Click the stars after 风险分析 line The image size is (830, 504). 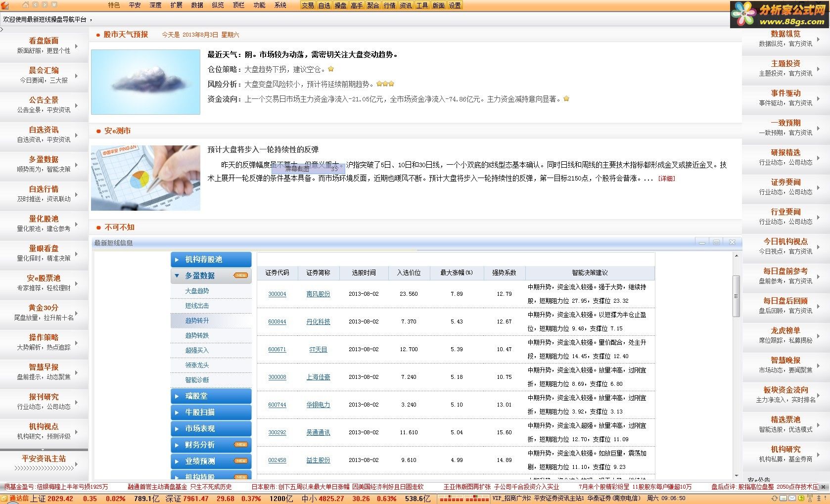click(x=385, y=84)
